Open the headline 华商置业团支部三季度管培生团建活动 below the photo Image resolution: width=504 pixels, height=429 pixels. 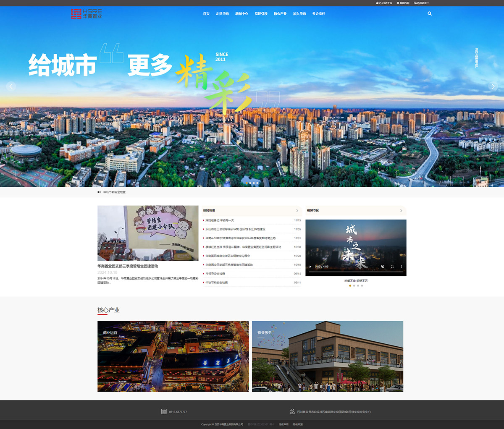click(128, 266)
